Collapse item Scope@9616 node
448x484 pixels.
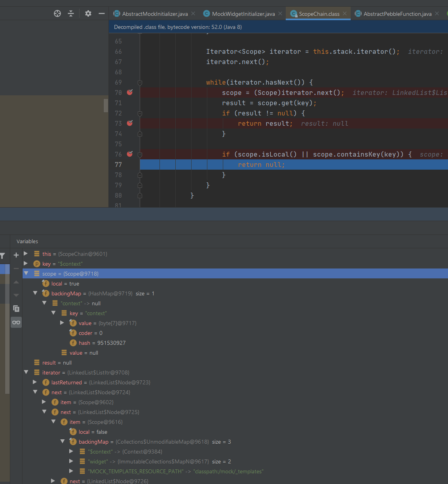53,422
